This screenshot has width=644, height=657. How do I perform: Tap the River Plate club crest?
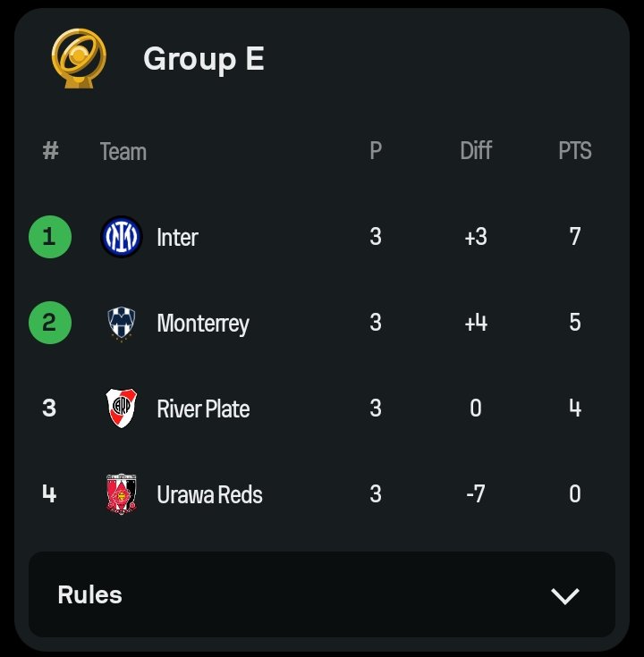click(121, 409)
